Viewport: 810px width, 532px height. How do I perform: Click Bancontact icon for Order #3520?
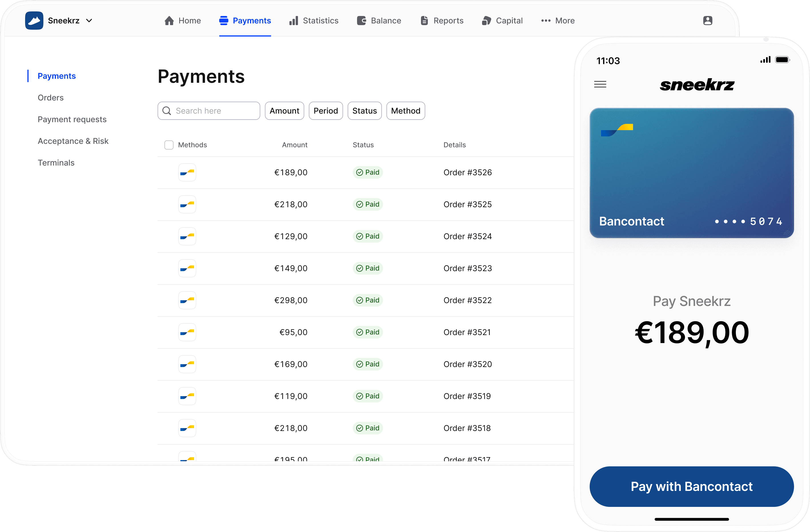point(187,364)
